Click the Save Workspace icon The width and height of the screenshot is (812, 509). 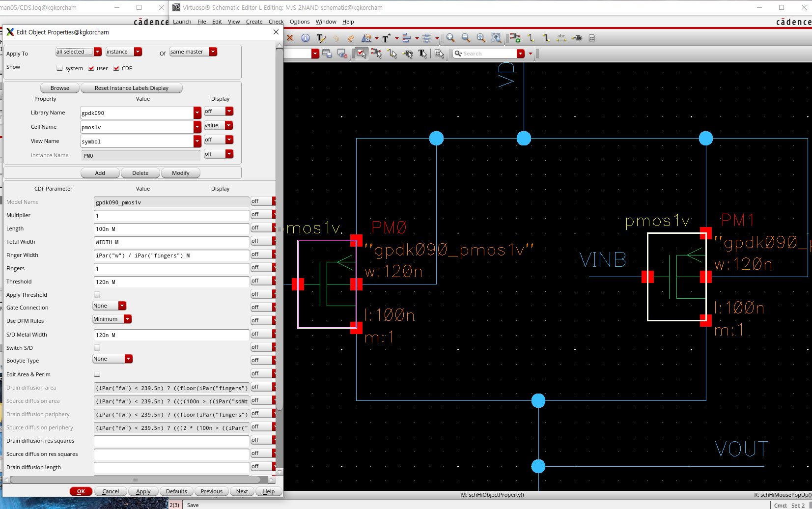click(327, 54)
